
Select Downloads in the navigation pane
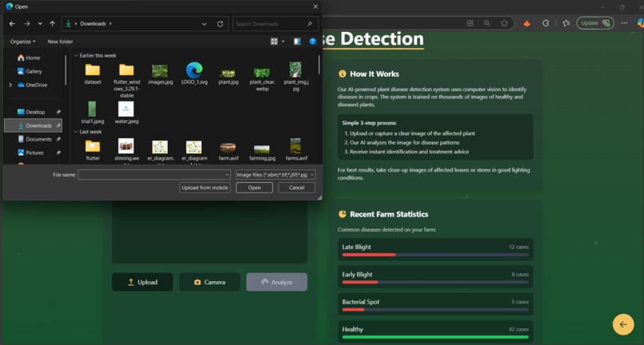point(33,125)
